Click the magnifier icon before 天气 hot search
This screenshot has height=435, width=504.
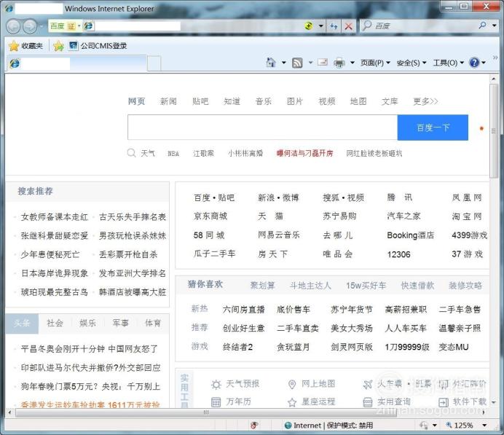(131, 153)
